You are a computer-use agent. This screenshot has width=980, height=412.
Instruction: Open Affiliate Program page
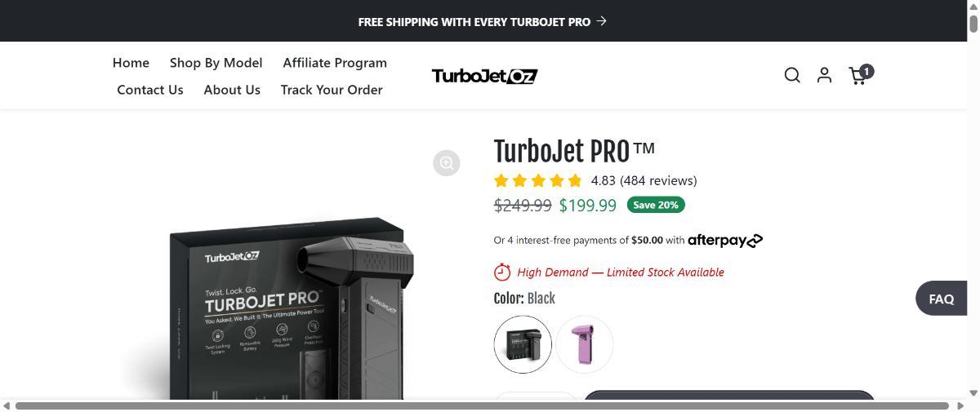point(335,63)
